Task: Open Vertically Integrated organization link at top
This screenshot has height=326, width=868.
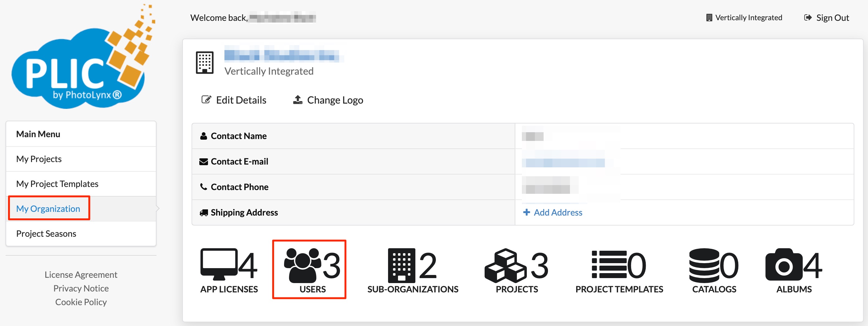Action: (744, 17)
